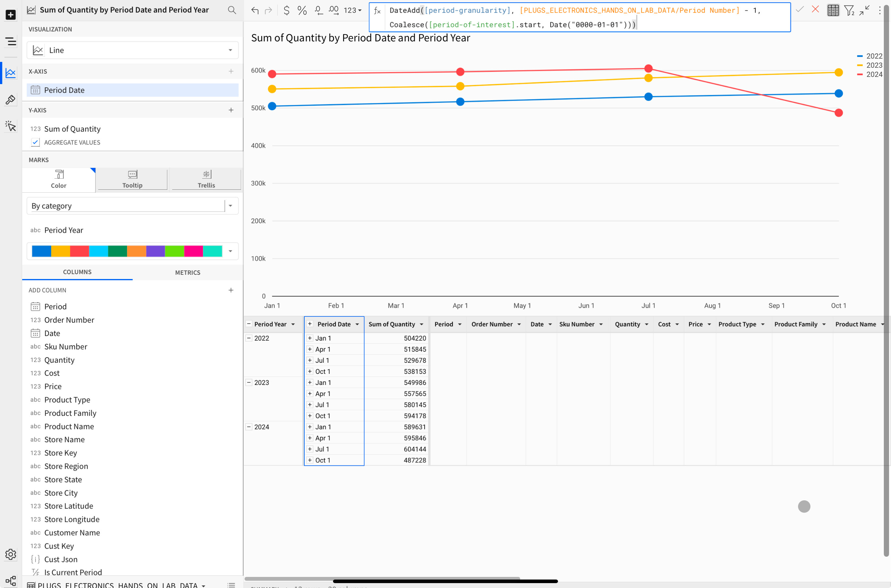Click the search icon next to the title
This screenshot has width=891, height=588.
(232, 10)
